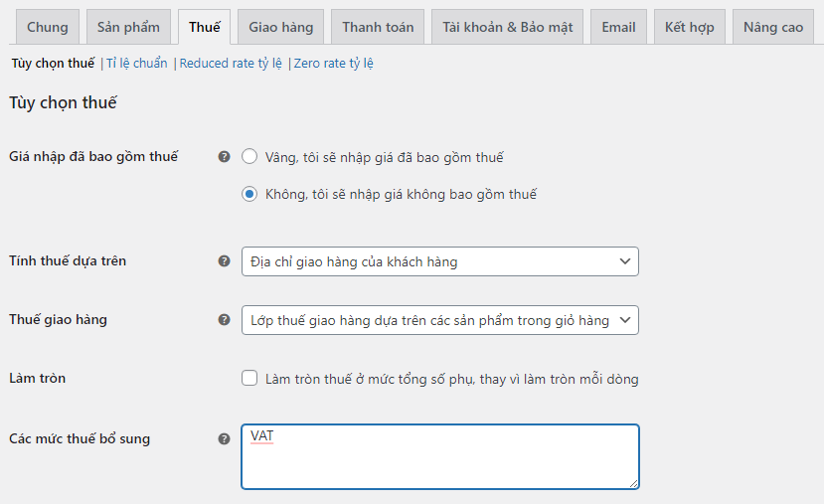Open the Email settings tab
The image size is (824, 504).
(618, 27)
